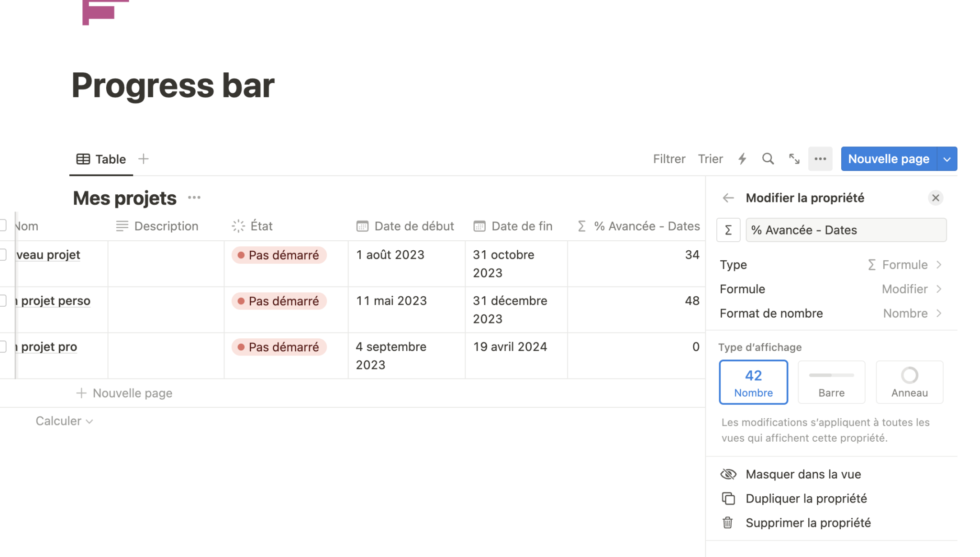Choose Supprimer la propriété

click(x=832, y=523)
